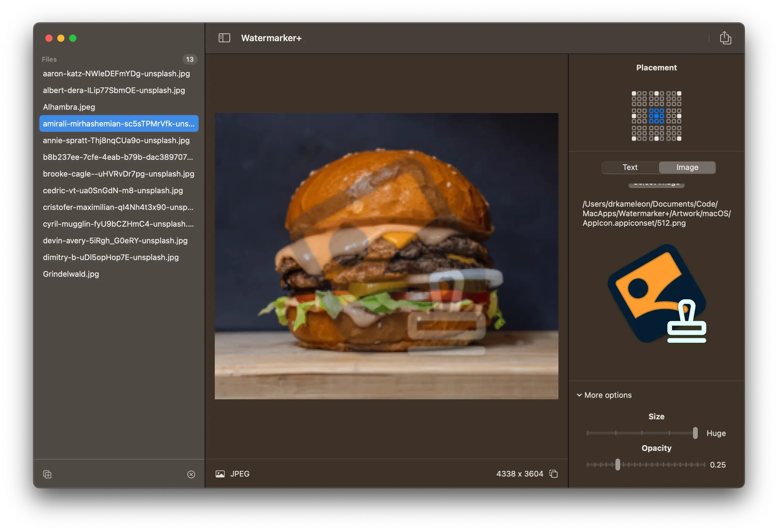Click the add files icon
Image resolution: width=778 pixels, height=532 pixels.
47,474
